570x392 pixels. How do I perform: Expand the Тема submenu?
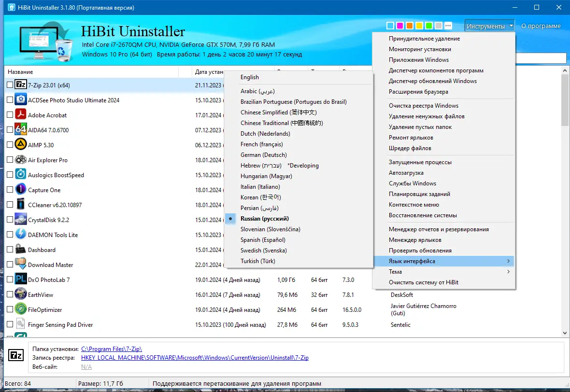coord(444,271)
